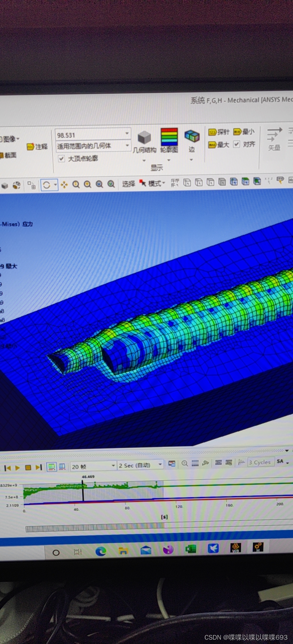The image size is (293, 644).
Task: Open the 图像 image dropdown
Action: pyautogui.click(x=9, y=139)
